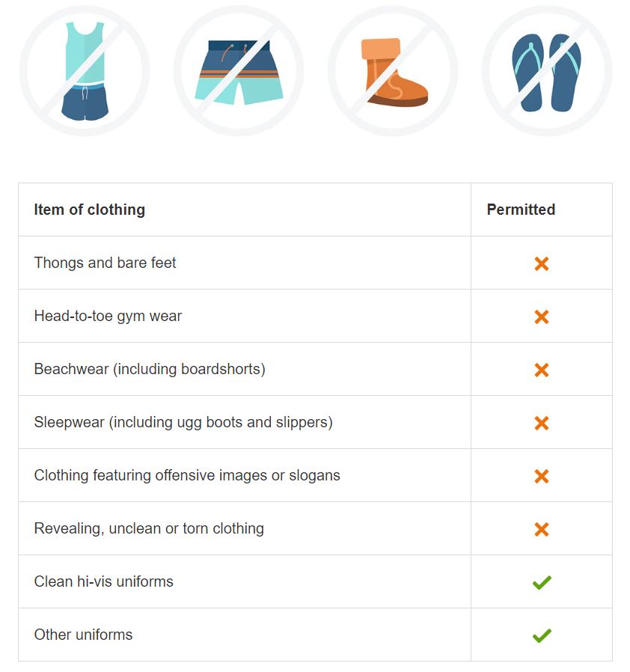This screenshot has height=672, width=630.
Task: Select the Permitted column header
Action: (x=522, y=210)
